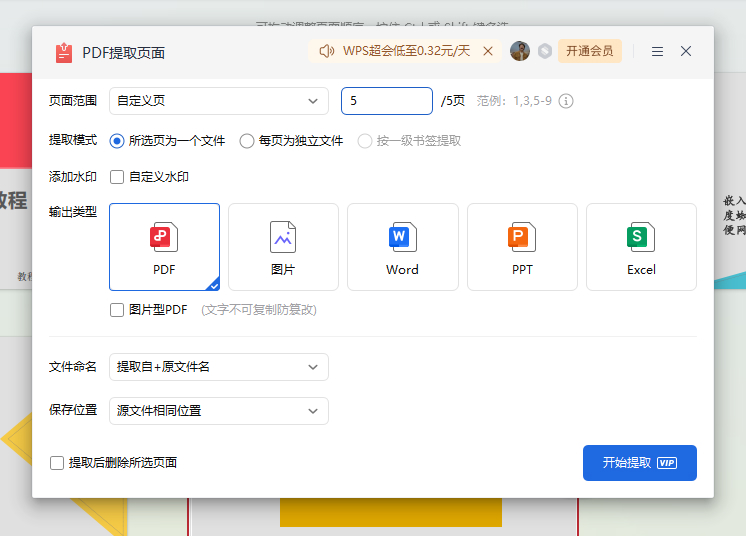
Task: Click the PDF Extract Pages app icon
Action: (64, 52)
